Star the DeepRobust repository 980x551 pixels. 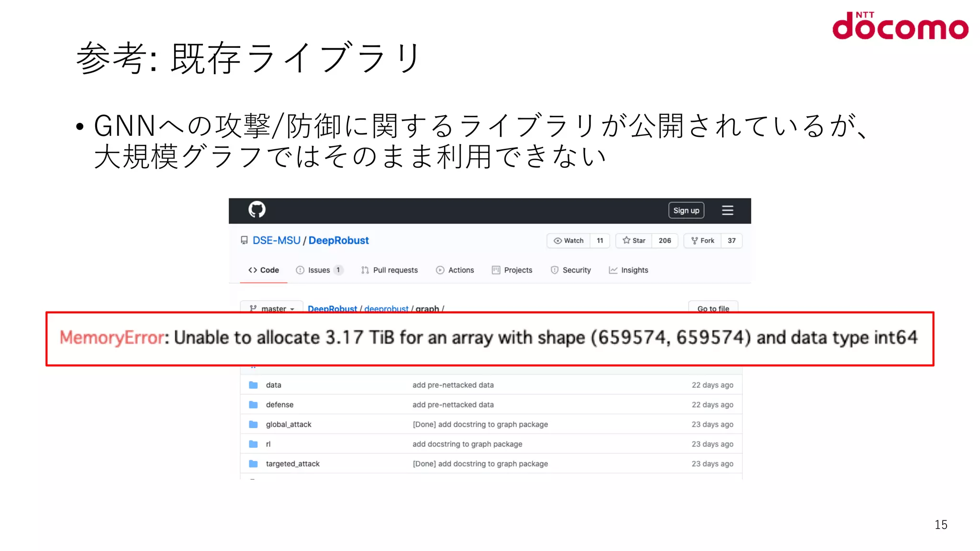click(634, 241)
